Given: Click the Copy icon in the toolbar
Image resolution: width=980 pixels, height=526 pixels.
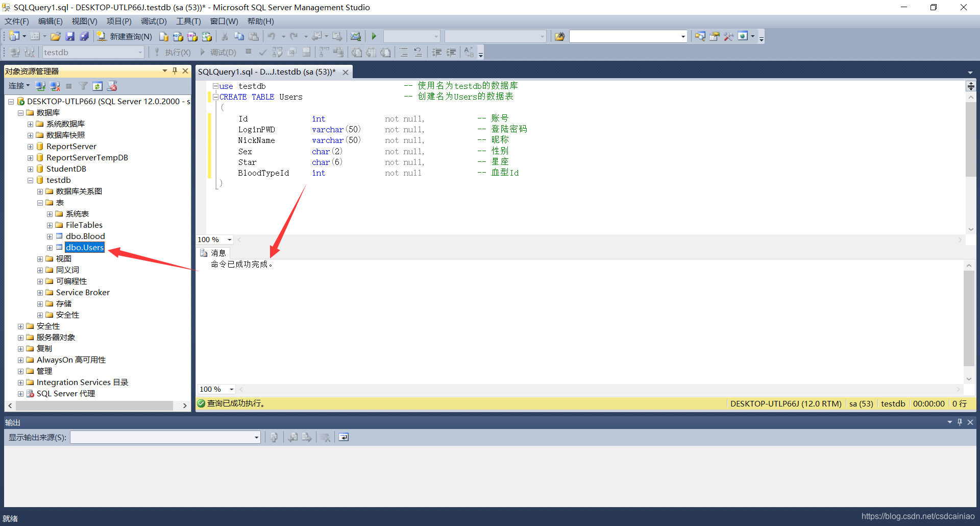Looking at the screenshot, I should click(239, 36).
